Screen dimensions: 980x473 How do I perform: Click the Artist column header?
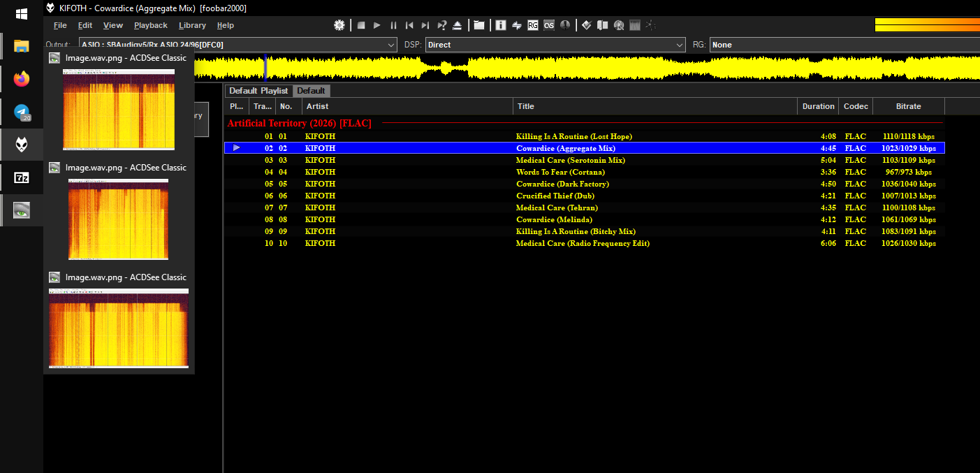pos(407,106)
